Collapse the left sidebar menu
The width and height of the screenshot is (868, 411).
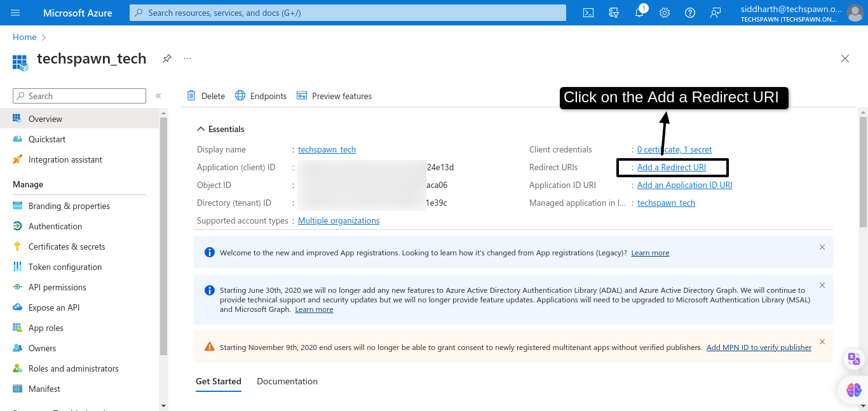point(158,96)
